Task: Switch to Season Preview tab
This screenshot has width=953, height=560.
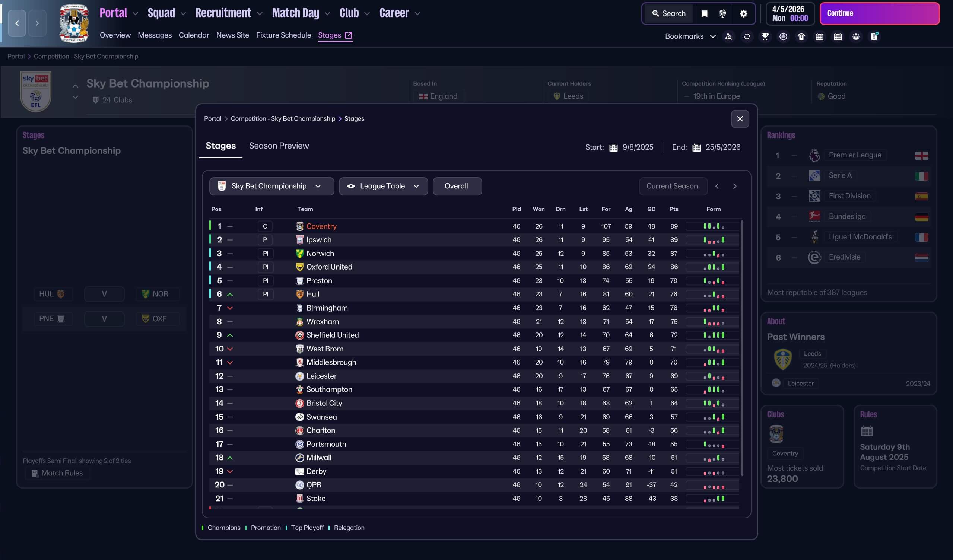Action: (279, 146)
